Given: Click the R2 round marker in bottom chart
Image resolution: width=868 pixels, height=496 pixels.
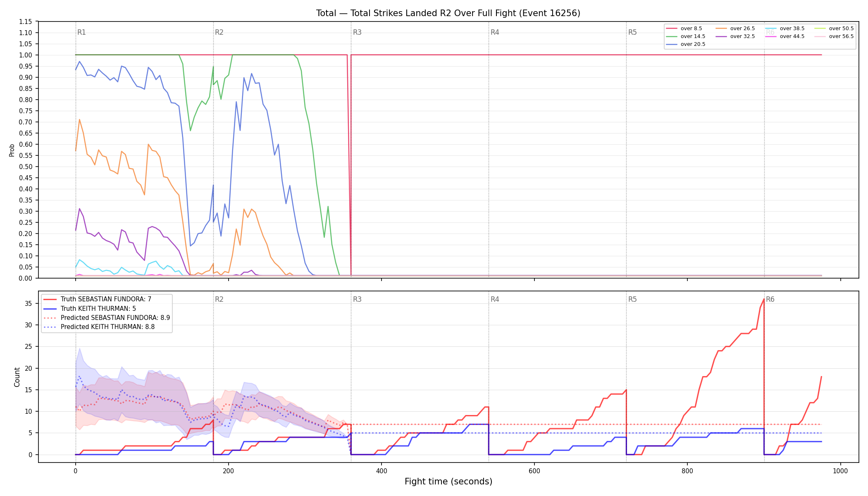Looking at the screenshot, I should [x=219, y=299].
